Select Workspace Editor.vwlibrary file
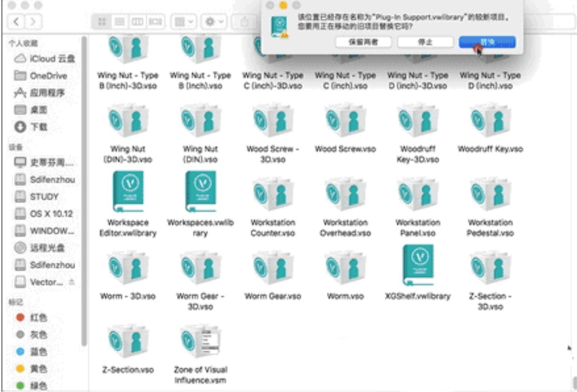The image size is (577, 392). click(x=128, y=205)
